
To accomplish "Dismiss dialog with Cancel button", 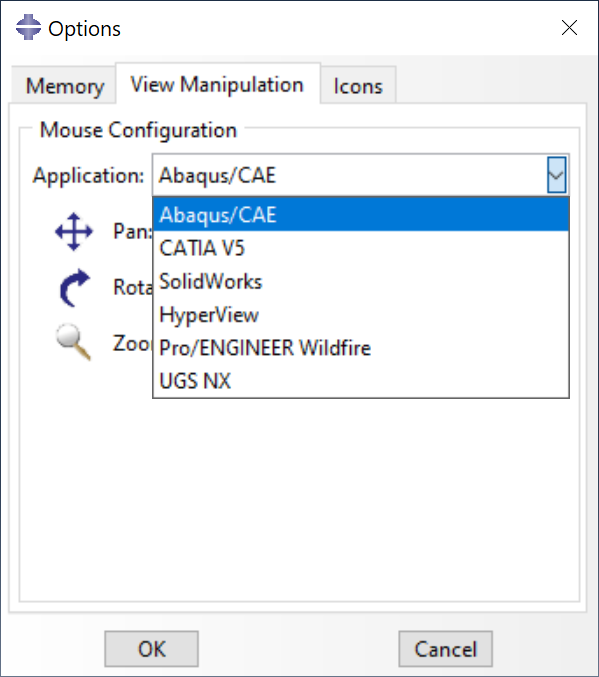I will point(446,649).
